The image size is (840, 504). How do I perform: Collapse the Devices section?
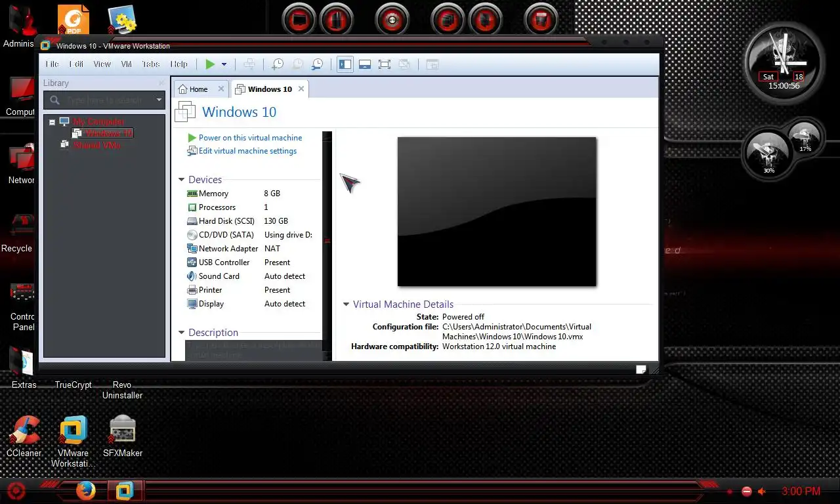click(x=182, y=180)
